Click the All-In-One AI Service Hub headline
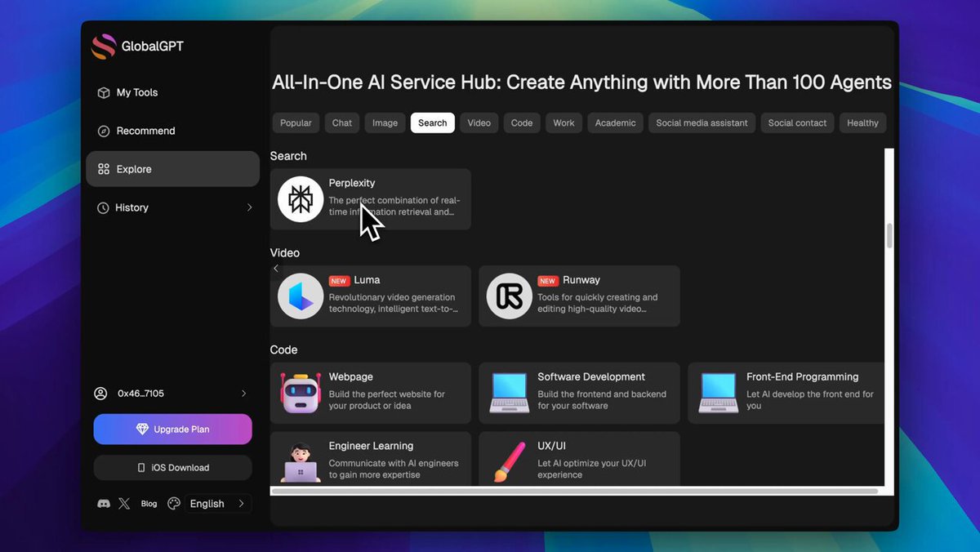The height and width of the screenshot is (552, 980). [581, 82]
